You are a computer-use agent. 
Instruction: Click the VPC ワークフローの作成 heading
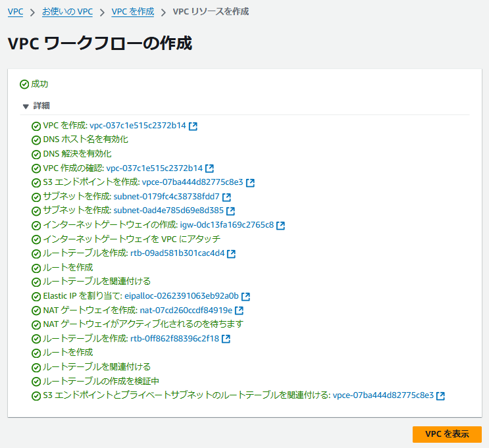point(100,43)
